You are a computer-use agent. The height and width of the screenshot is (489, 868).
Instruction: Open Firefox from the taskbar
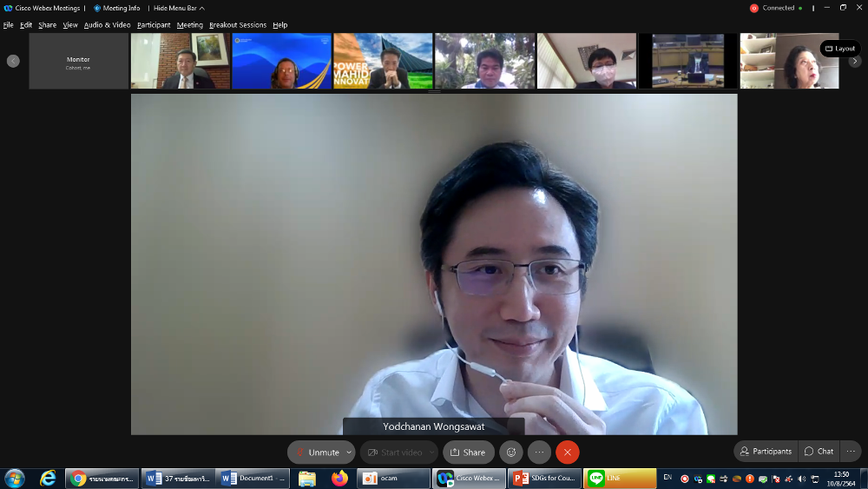coord(339,479)
